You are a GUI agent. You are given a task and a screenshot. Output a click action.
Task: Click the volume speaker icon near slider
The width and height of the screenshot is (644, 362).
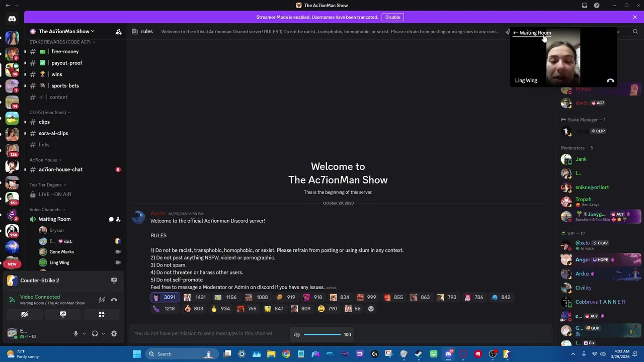coord(297,335)
